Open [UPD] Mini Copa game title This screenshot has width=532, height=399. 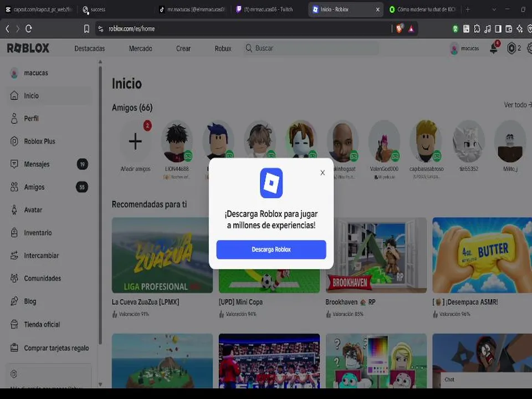point(241,302)
